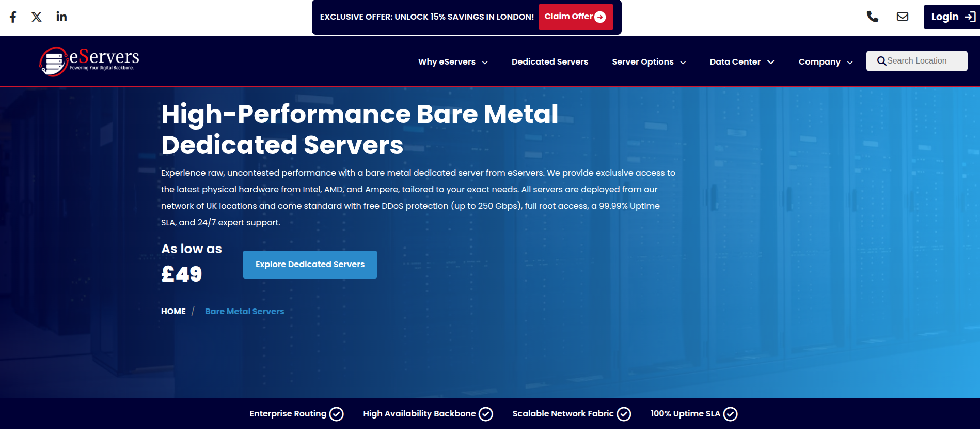Image resolution: width=980 pixels, height=433 pixels.
Task: Click Explore Dedicated Servers button
Action: click(310, 265)
